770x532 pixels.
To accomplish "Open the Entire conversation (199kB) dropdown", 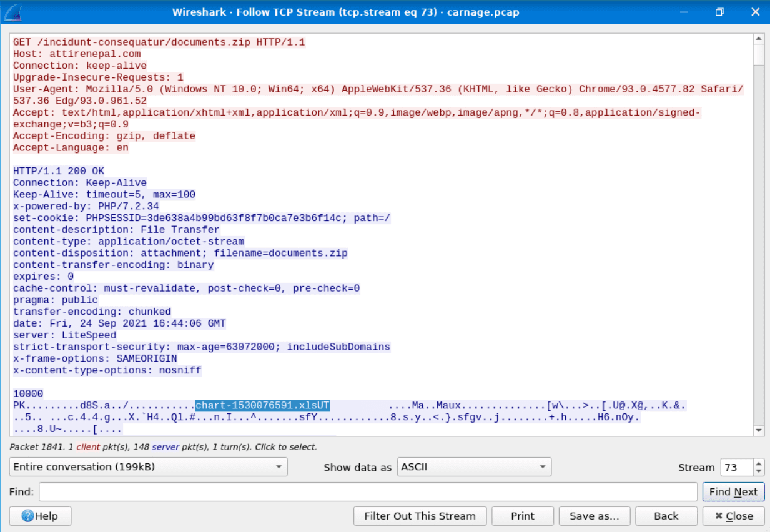I will tap(148, 467).
